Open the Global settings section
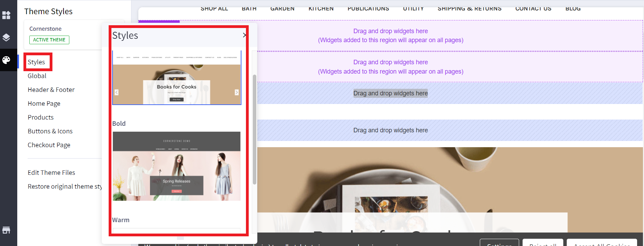The image size is (644, 246). click(37, 76)
